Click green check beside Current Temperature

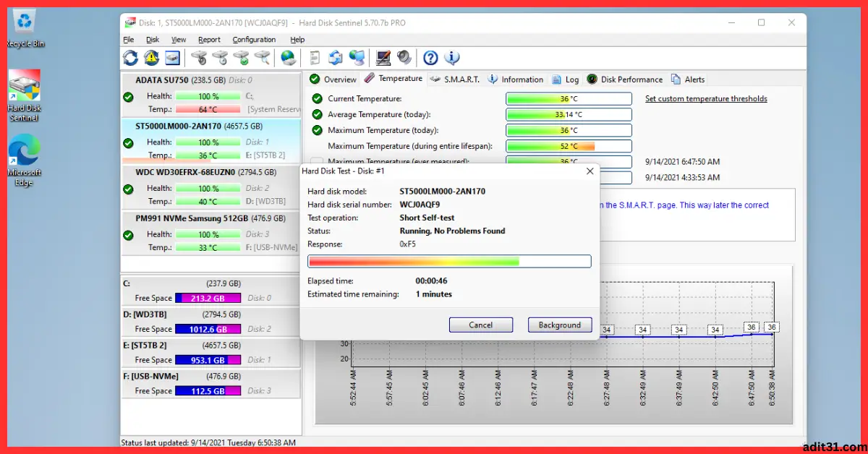click(317, 99)
